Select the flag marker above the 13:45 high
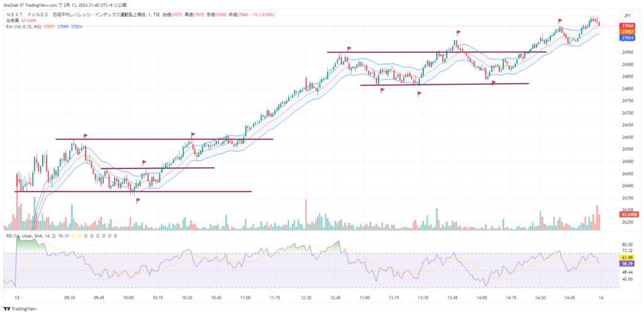 pos(459,31)
